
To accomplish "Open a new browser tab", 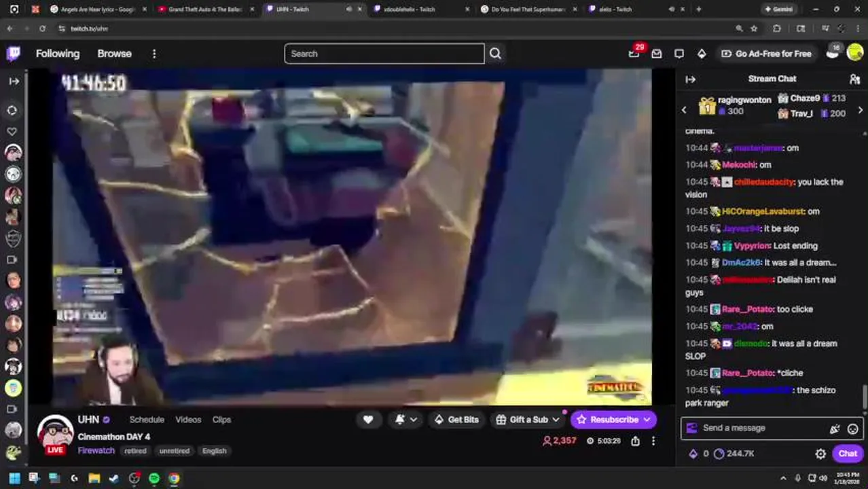I will coord(698,10).
